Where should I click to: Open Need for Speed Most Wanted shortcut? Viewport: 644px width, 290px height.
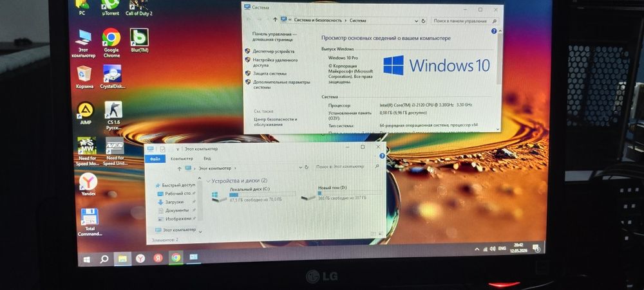pyautogui.click(x=88, y=151)
